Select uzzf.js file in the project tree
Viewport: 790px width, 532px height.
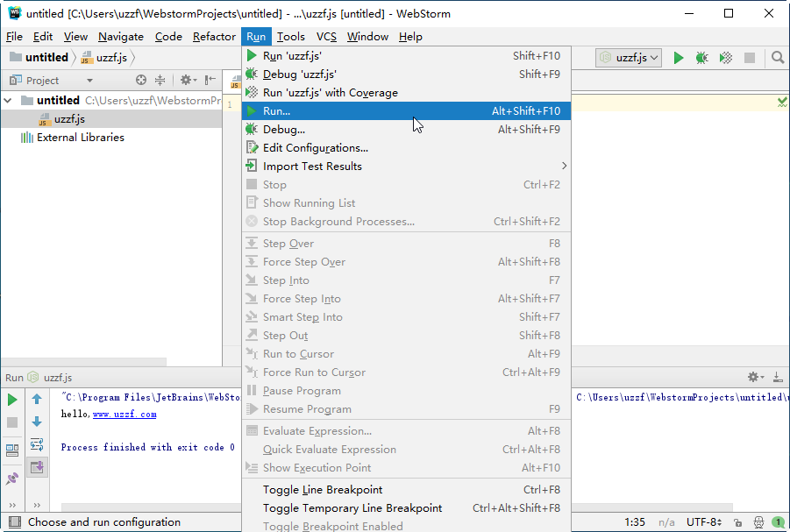[x=69, y=119]
